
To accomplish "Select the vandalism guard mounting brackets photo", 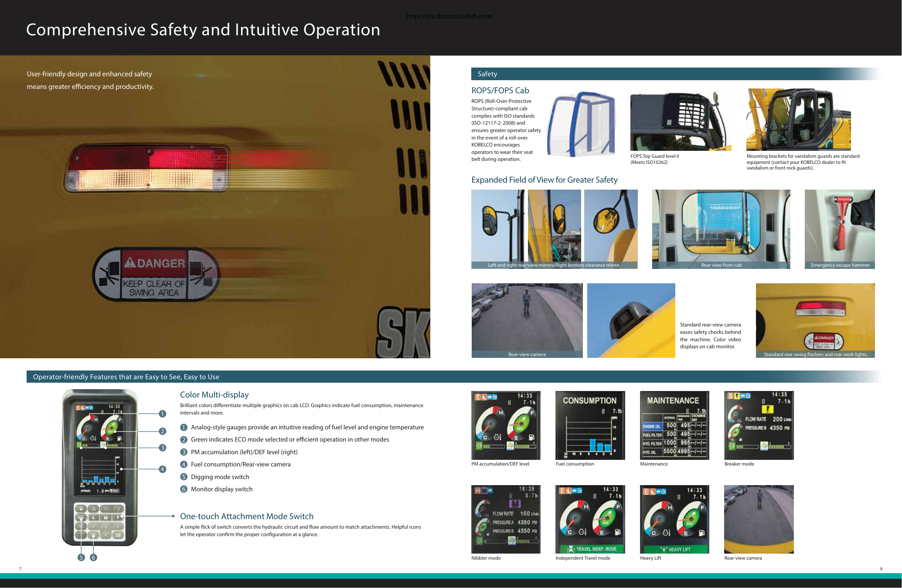I will [798, 120].
